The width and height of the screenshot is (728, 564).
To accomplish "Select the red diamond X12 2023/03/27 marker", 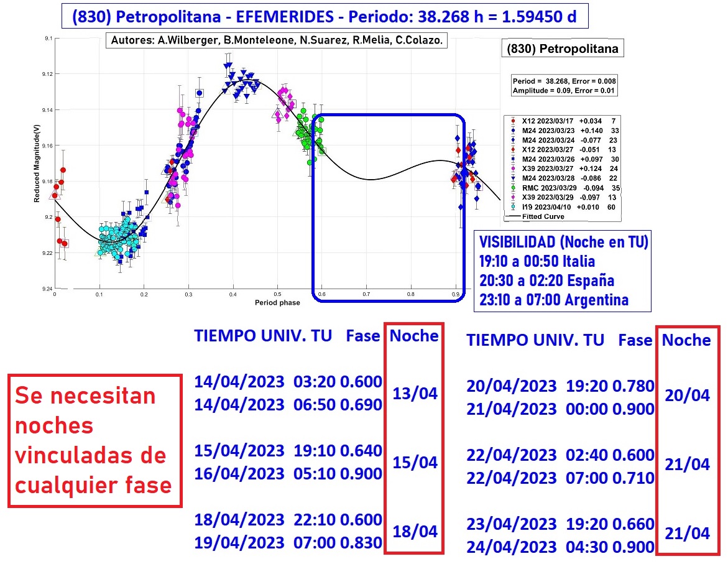I will (512, 148).
